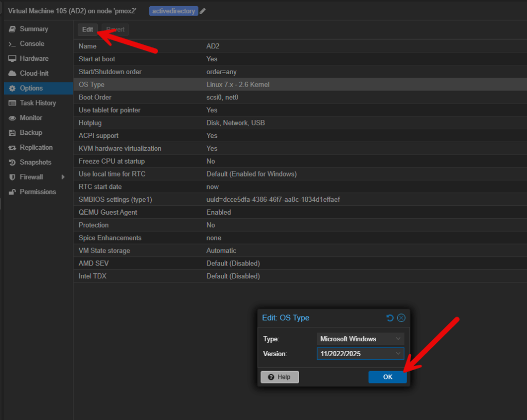Select KVM hardware virtualization row
This screenshot has height=420, width=527.
(300, 148)
